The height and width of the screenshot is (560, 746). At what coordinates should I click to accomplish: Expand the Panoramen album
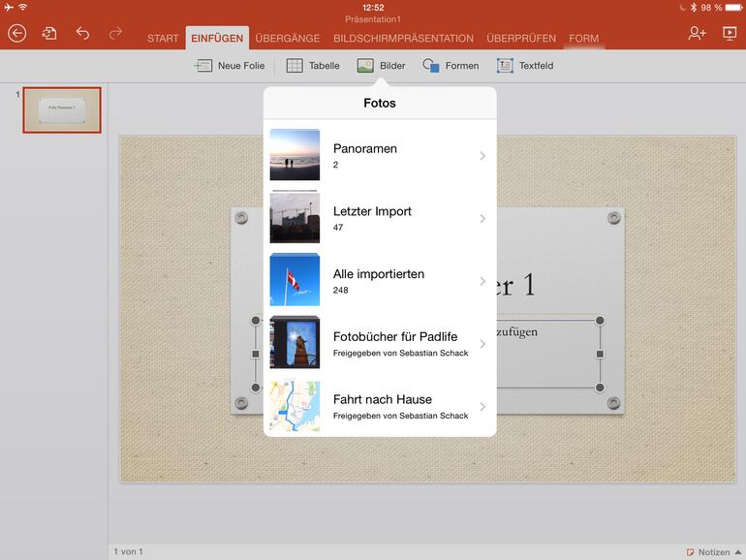pyautogui.click(x=379, y=155)
